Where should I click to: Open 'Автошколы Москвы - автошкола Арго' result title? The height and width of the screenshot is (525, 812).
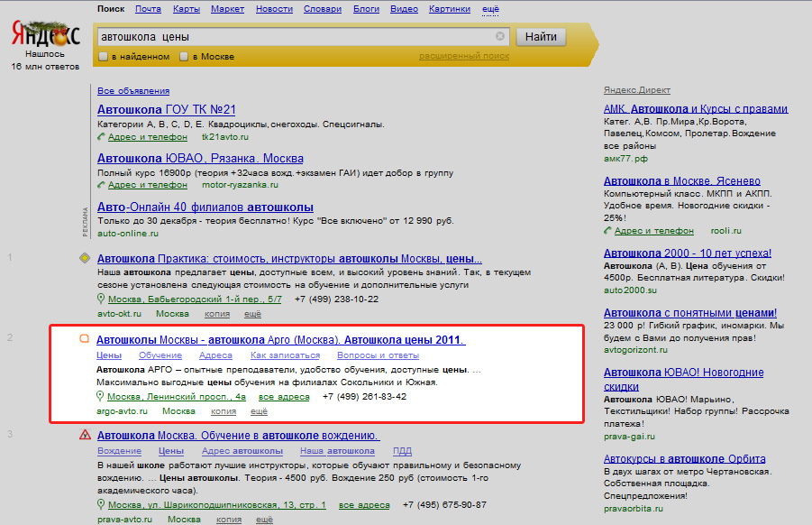[280, 339]
